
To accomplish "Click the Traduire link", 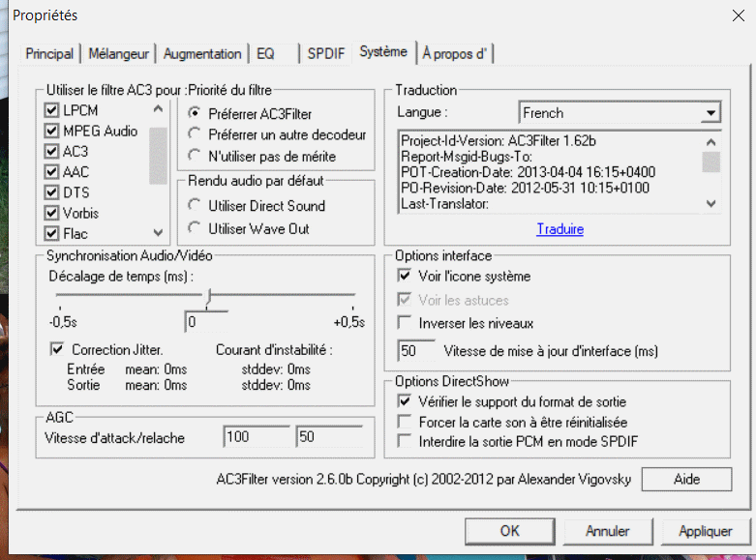I will pos(560,229).
